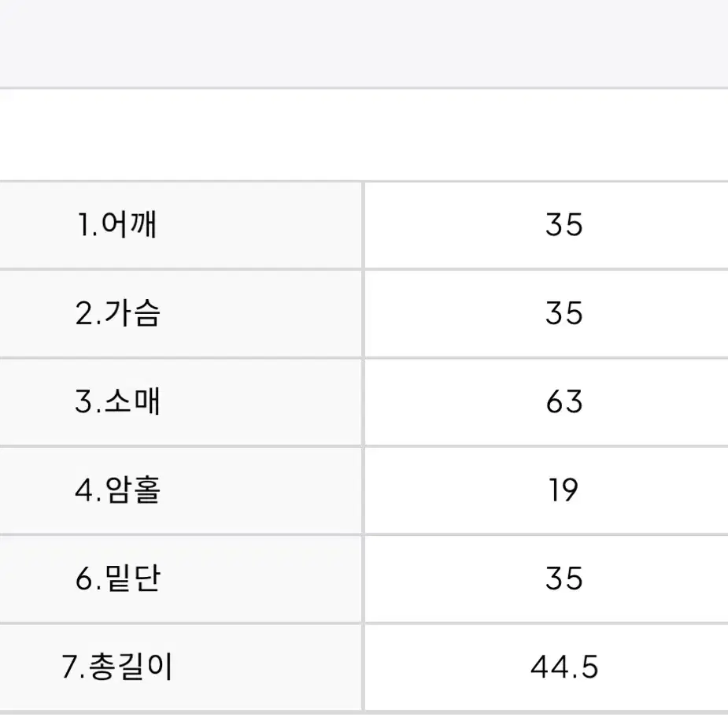Click the 3.소매 measurement label
The image size is (728, 728).
click(118, 401)
